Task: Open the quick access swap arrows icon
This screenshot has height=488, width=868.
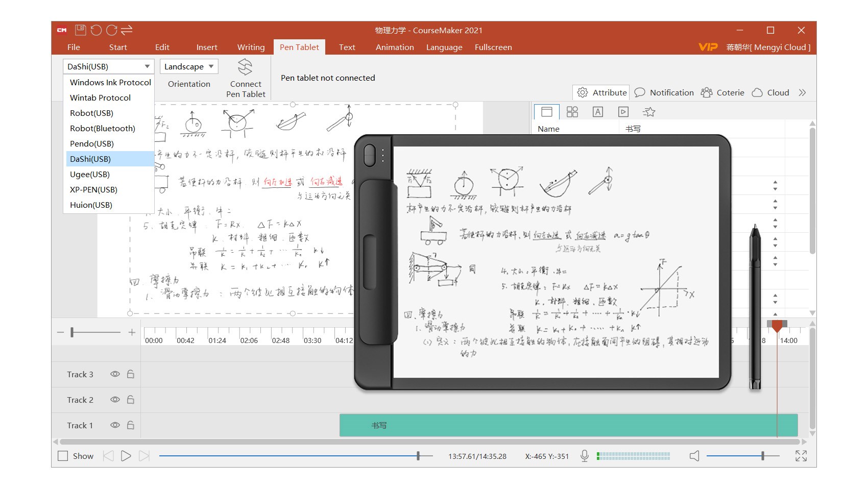Action: tap(127, 30)
